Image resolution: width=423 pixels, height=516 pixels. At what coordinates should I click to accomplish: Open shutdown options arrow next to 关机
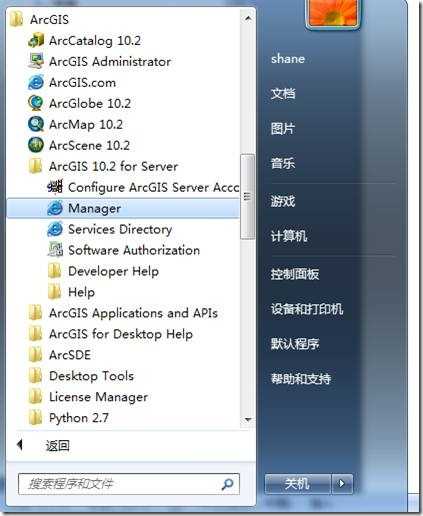(342, 484)
